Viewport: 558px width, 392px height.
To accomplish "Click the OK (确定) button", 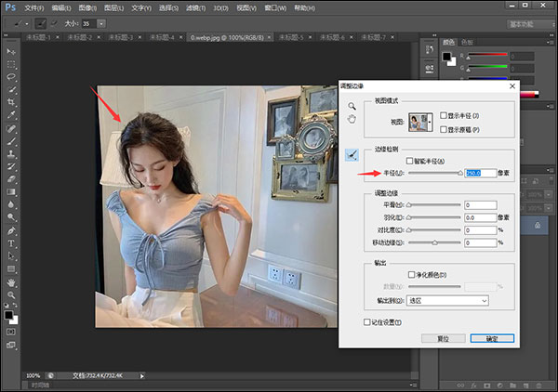I will click(491, 338).
